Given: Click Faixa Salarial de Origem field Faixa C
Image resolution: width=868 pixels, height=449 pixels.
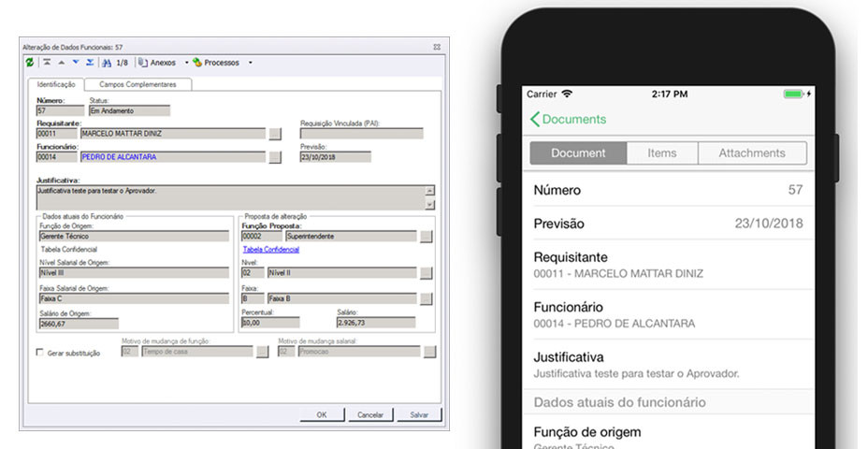Looking at the screenshot, I should pos(134,299).
